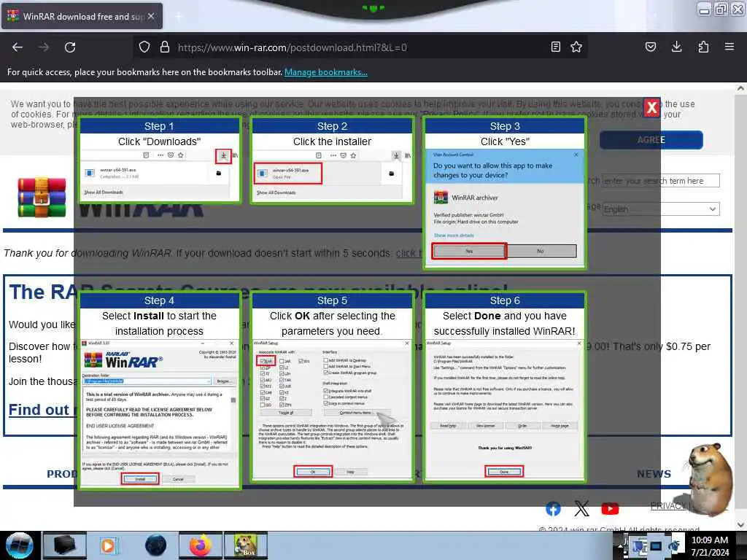Open the Manage bookmarks link
747x560 pixels.
pyautogui.click(x=326, y=72)
